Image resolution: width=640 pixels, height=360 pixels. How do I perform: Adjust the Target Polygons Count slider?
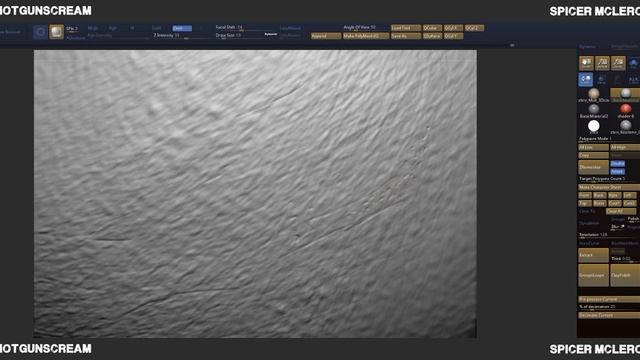pyautogui.click(x=609, y=179)
